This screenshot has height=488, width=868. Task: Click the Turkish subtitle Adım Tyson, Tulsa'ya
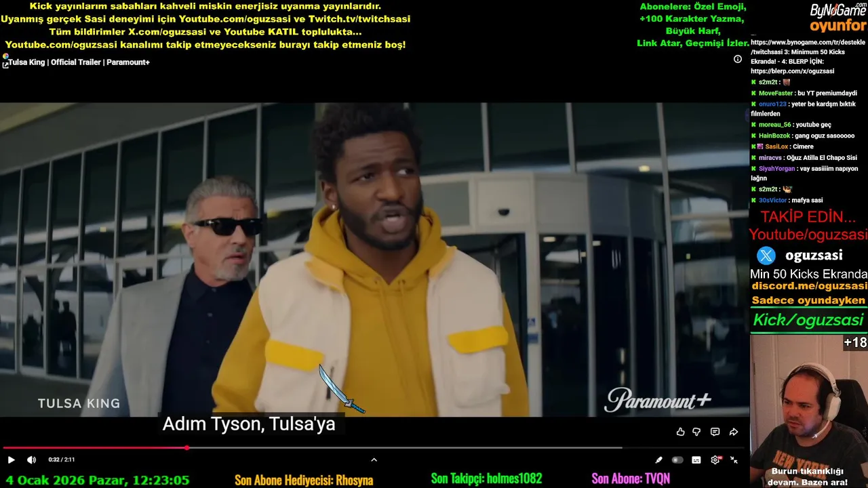[249, 424]
